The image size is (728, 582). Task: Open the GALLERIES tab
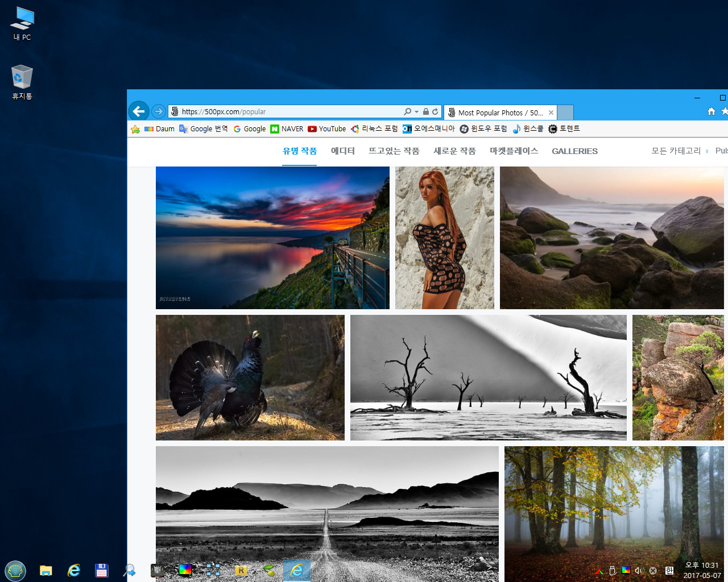pos(574,151)
